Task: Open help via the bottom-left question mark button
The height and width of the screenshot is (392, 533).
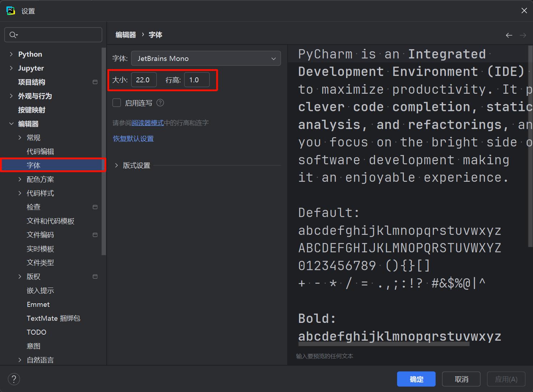Action: [x=14, y=379]
